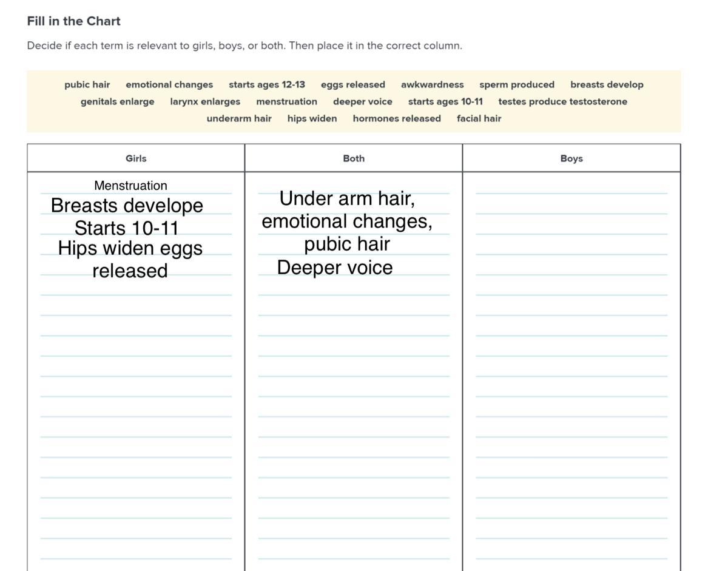Click the Girls column header
This screenshot has width=728, height=571.
[x=136, y=158]
